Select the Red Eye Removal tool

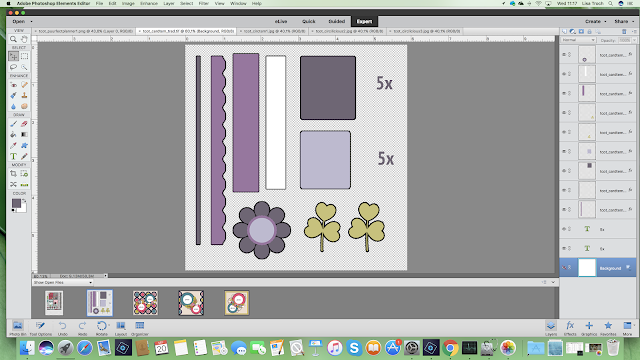click(x=13, y=84)
